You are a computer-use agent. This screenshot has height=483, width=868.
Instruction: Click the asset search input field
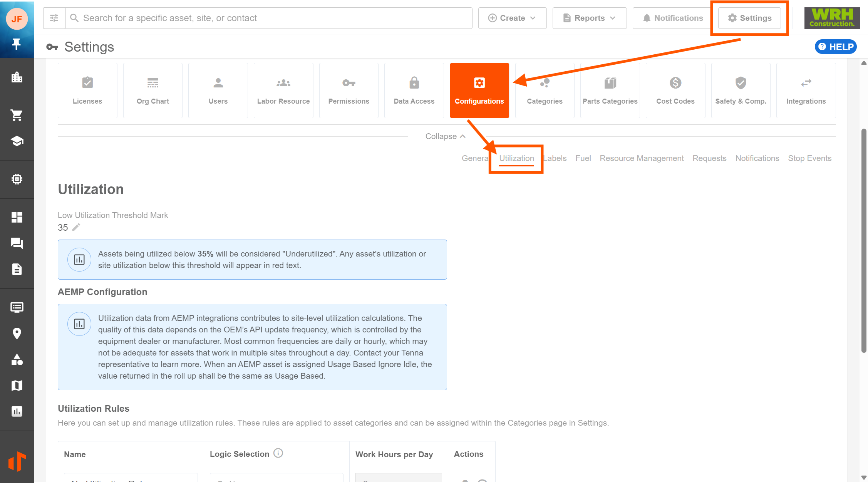(x=270, y=18)
